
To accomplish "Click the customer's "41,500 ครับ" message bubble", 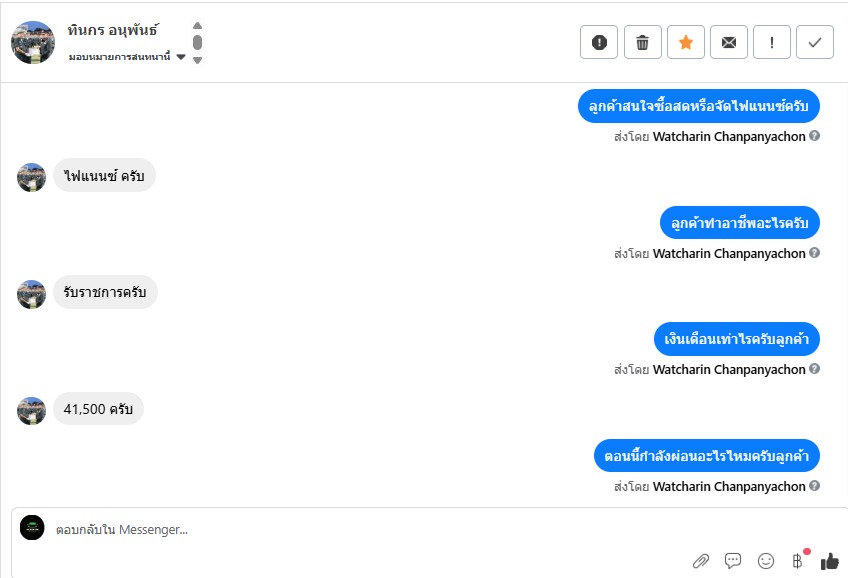I will (98, 409).
